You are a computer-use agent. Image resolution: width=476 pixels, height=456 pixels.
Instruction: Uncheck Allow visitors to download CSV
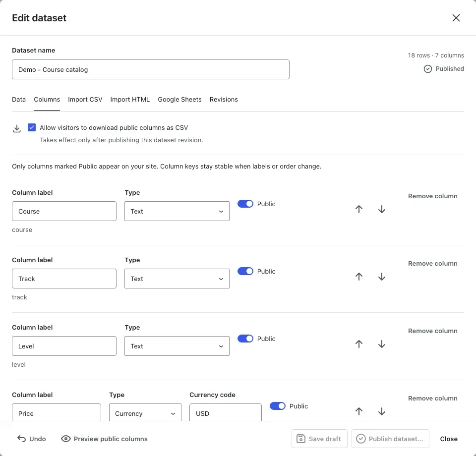(32, 127)
